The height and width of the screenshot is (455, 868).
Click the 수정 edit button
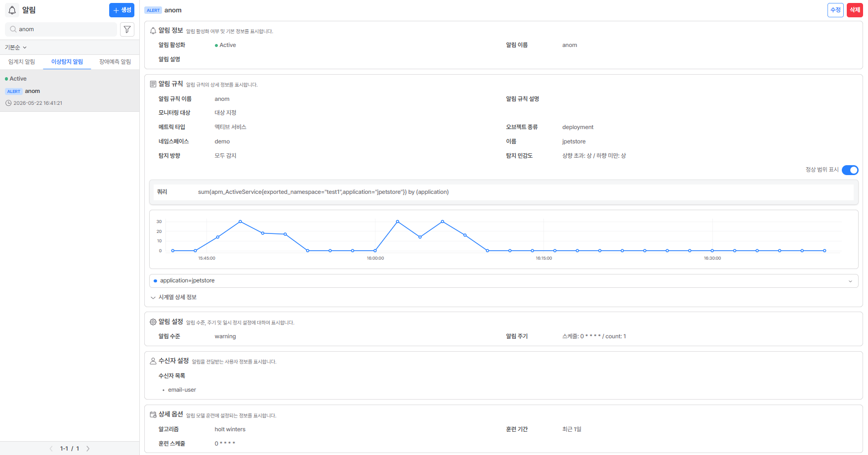[835, 10]
